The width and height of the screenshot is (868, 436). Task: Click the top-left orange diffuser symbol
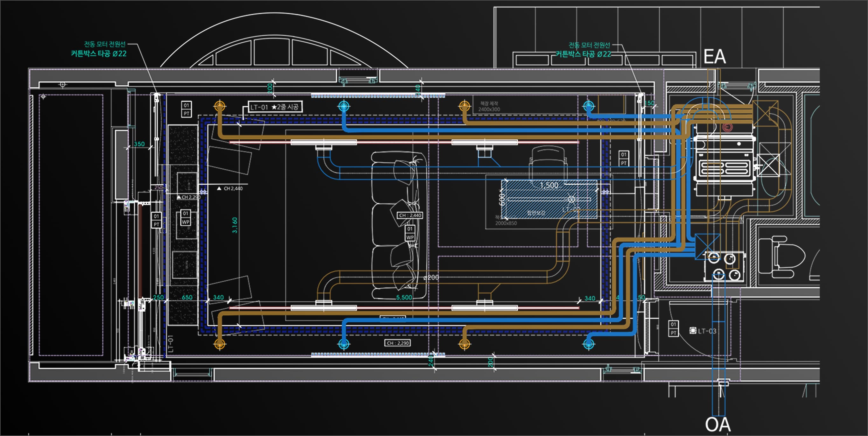tap(219, 106)
